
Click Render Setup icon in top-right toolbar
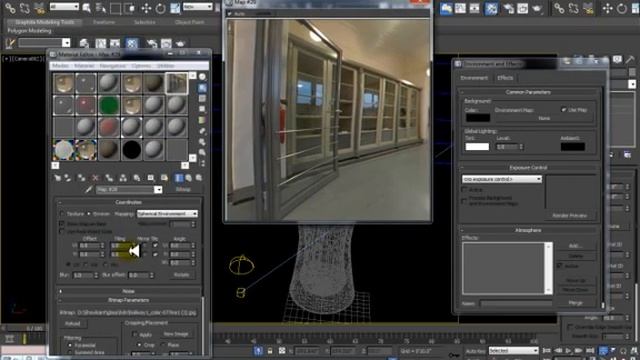pyautogui.click(x=508, y=9)
